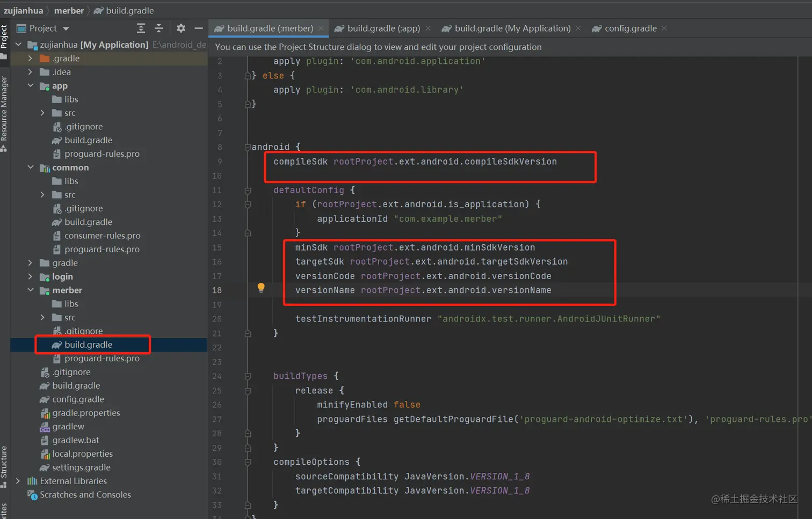Select .gitignore under the app module

click(x=83, y=127)
